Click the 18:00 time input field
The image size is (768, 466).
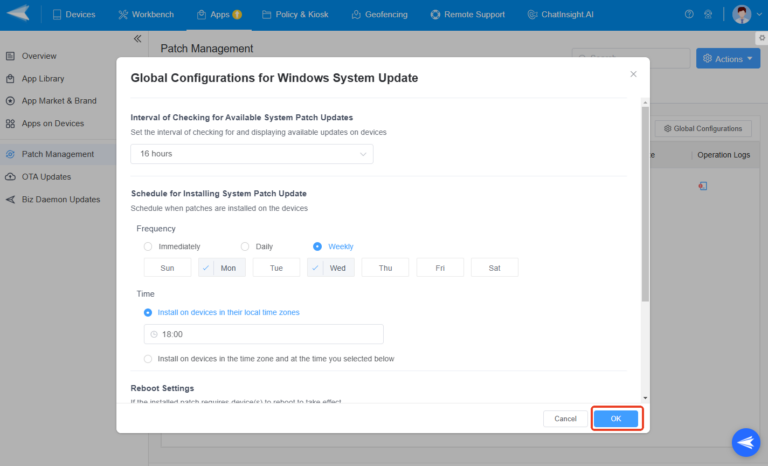264,334
